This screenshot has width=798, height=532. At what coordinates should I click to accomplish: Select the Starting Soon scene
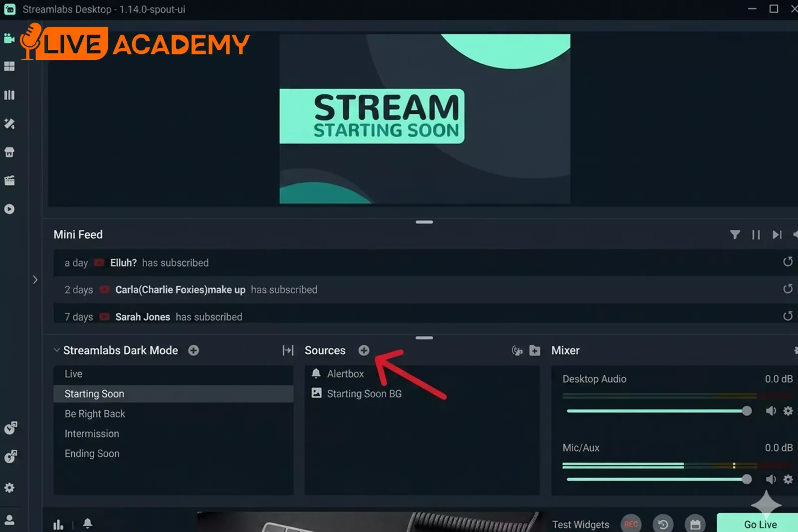click(174, 394)
